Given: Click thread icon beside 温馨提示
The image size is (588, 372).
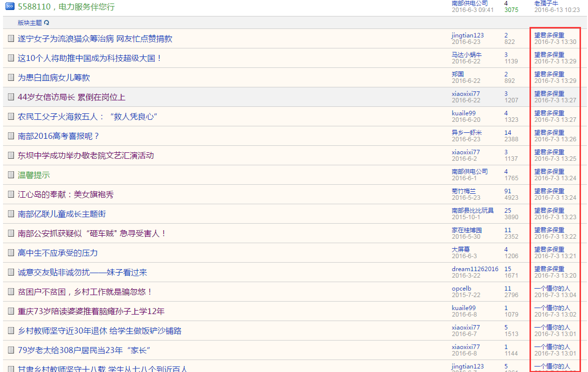Looking at the screenshot, I should coord(11,175).
